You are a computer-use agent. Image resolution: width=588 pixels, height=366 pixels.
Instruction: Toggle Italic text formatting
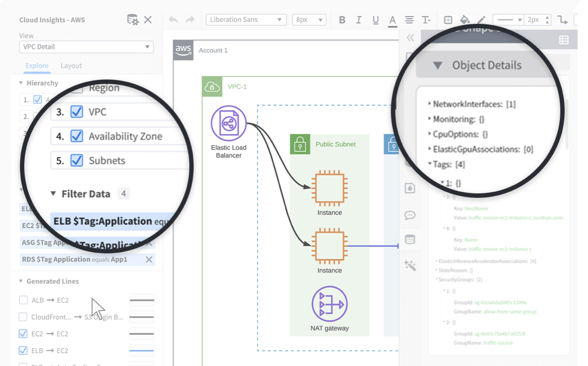click(x=359, y=20)
